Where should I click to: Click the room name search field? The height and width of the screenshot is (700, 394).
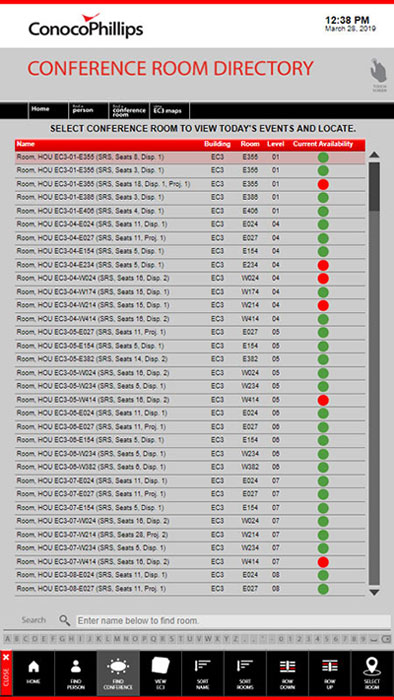pyautogui.click(x=233, y=621)
